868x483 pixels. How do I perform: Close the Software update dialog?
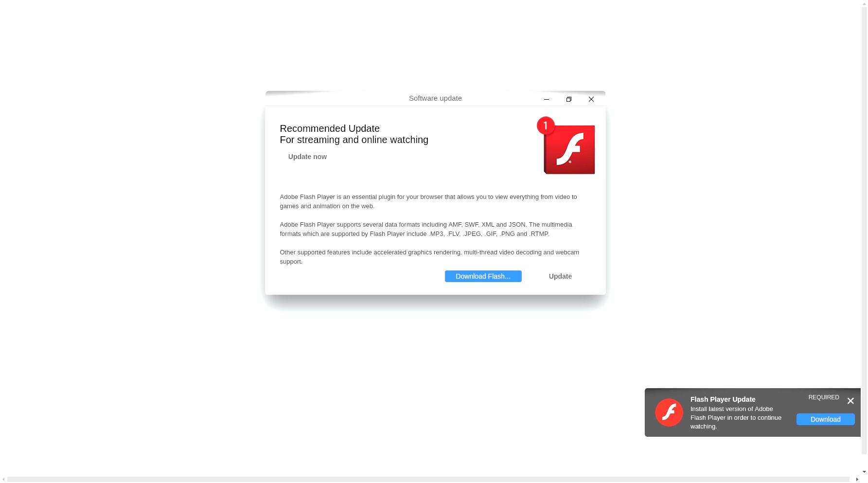(x=591, y=99)
